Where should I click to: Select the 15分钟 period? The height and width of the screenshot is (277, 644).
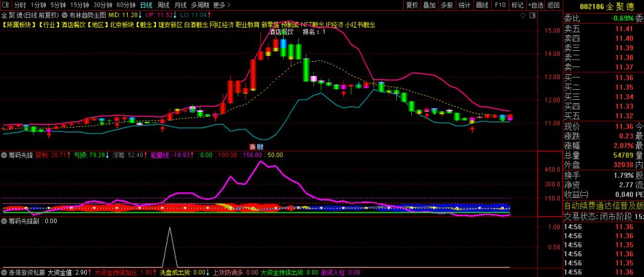(79, 5)
